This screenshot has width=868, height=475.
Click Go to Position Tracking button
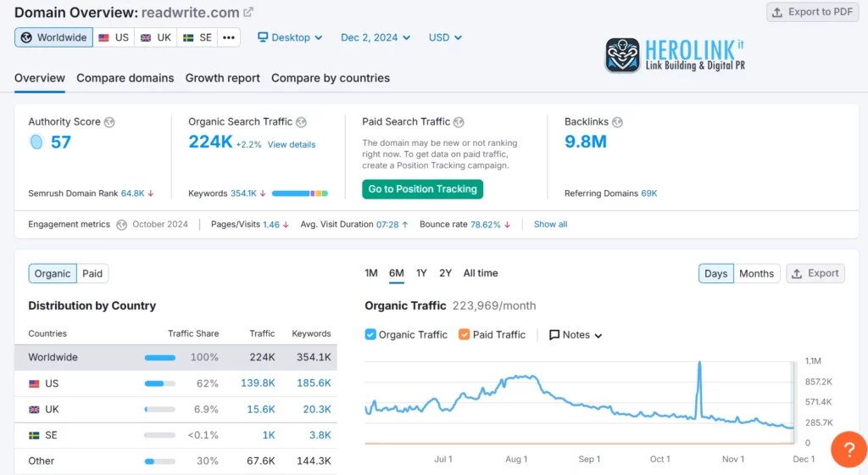pos(422,189)
